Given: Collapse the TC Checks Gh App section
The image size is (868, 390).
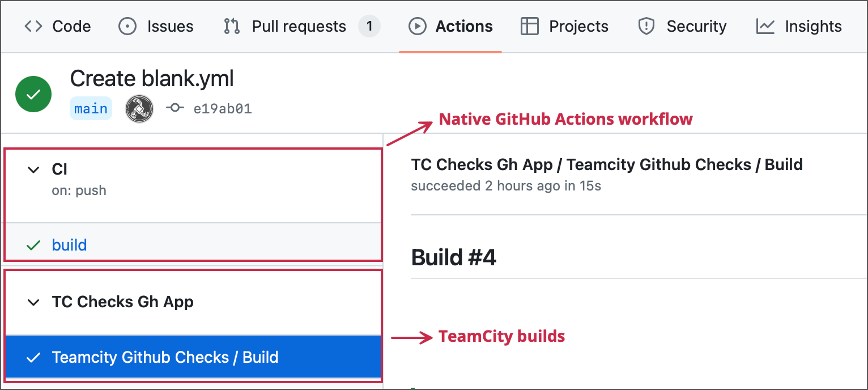Looking at the screenshot, I should pos(33,302).
